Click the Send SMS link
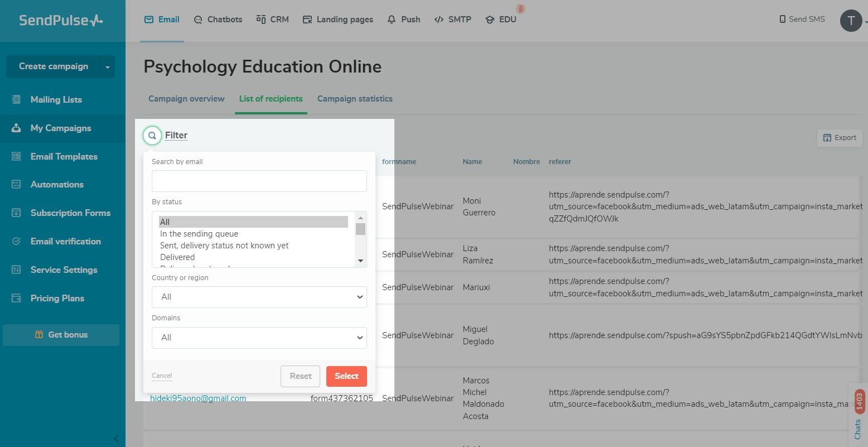Screen dimensions: 868x447 [x=802, y=19]
